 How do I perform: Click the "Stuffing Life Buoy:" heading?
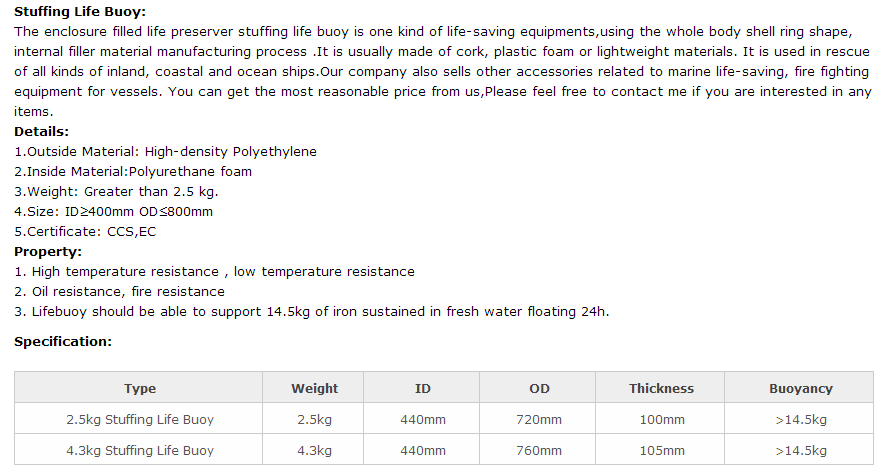[79, 12]
